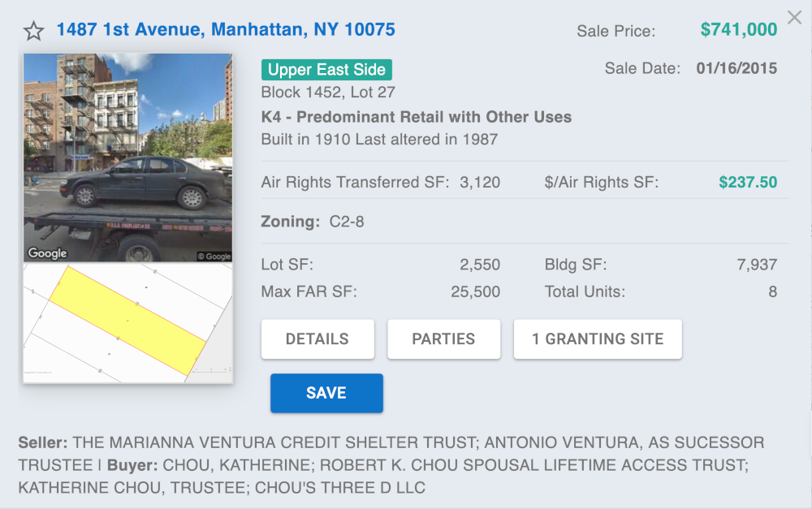Click the Sale Date 01/16/2015 value

click(x=736, y=68)
